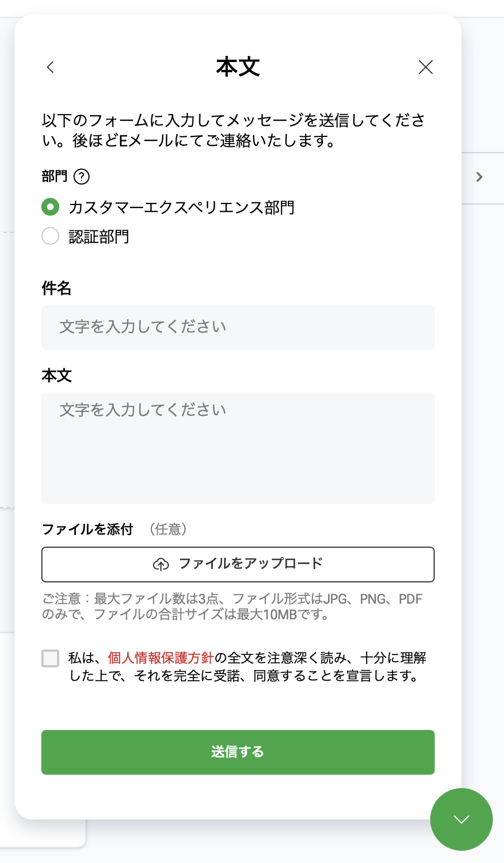Click the back arrow in the dialog header
504x863 pixels.
50,68
